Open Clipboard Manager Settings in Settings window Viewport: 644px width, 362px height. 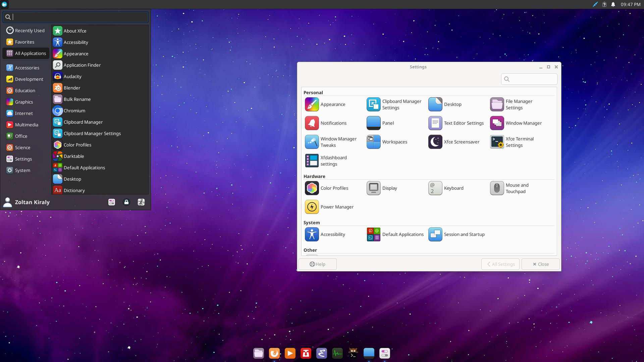(394, 105)
